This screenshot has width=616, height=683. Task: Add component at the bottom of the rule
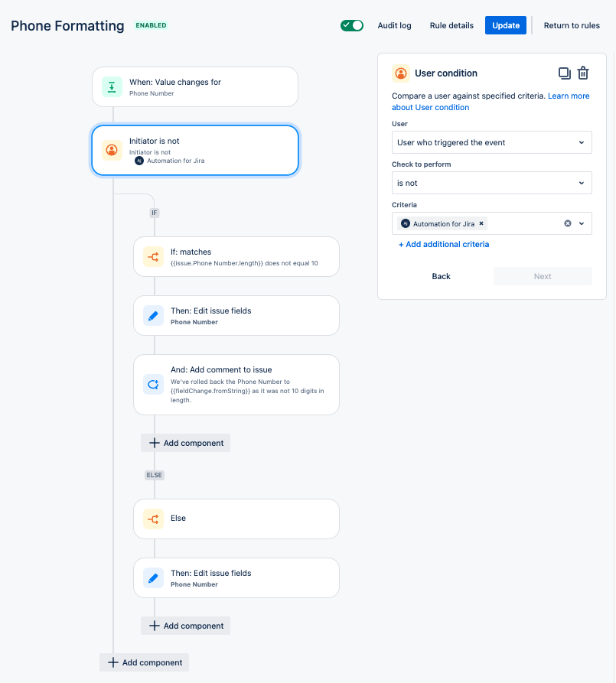pyautogui.click(x=145, y=662)
